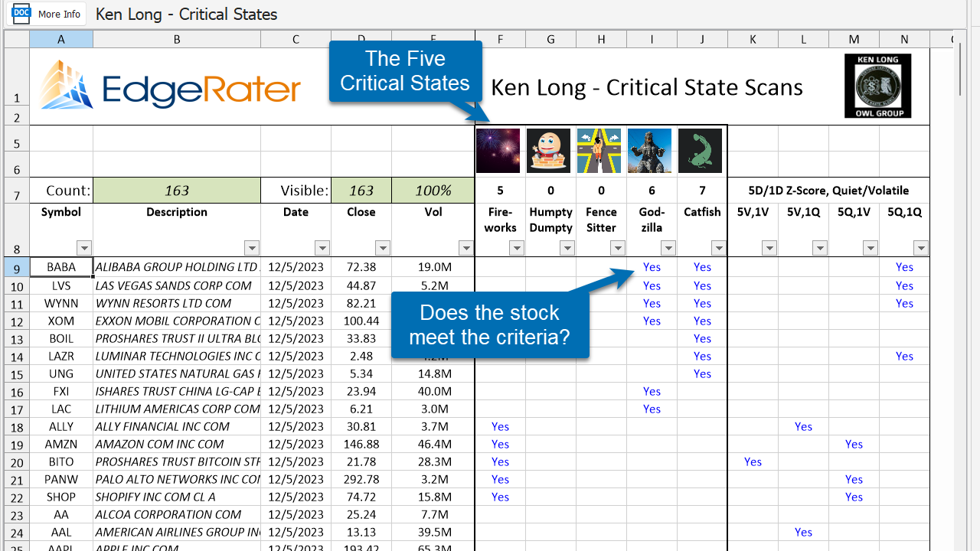
Task: Select the BABA symbol cell
Action: (x=61, y=267)
